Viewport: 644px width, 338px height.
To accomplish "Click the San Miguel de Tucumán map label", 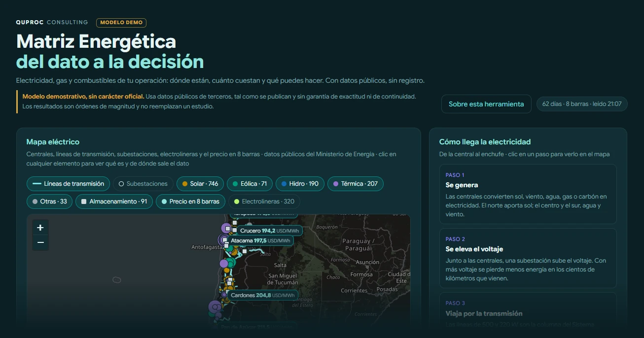I will click(x=283, y=279).
